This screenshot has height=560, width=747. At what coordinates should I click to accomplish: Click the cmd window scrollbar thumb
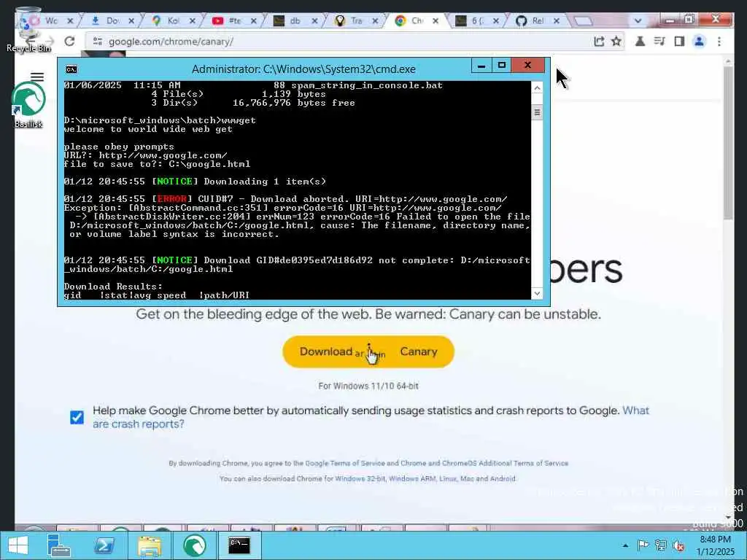[x=537, y=112]
